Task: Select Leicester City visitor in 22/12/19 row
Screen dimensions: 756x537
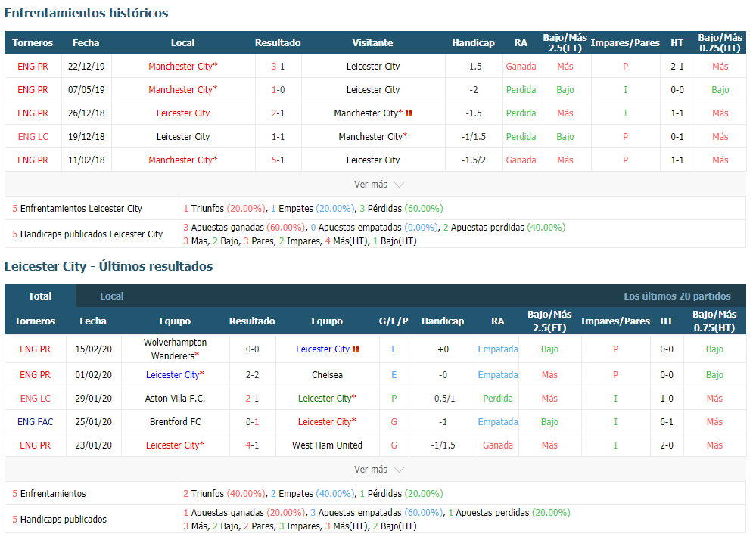Action: pos(372,67)
